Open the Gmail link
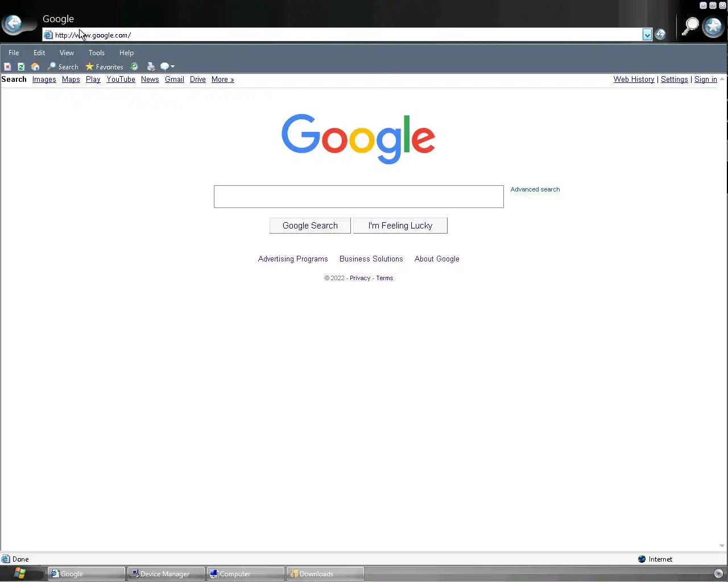 point(175,80)
